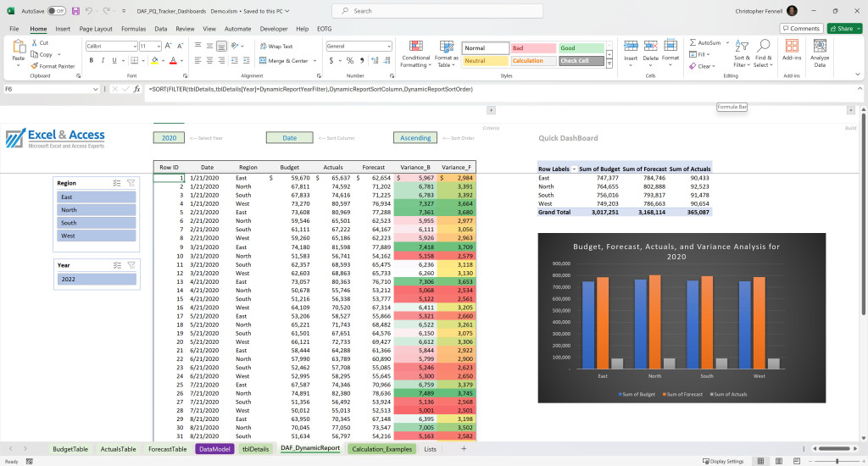Image resolution: width=868 pixels, height=466 pixels.
Task: Click Decrease Font Size icon
Action: point(180,46)
